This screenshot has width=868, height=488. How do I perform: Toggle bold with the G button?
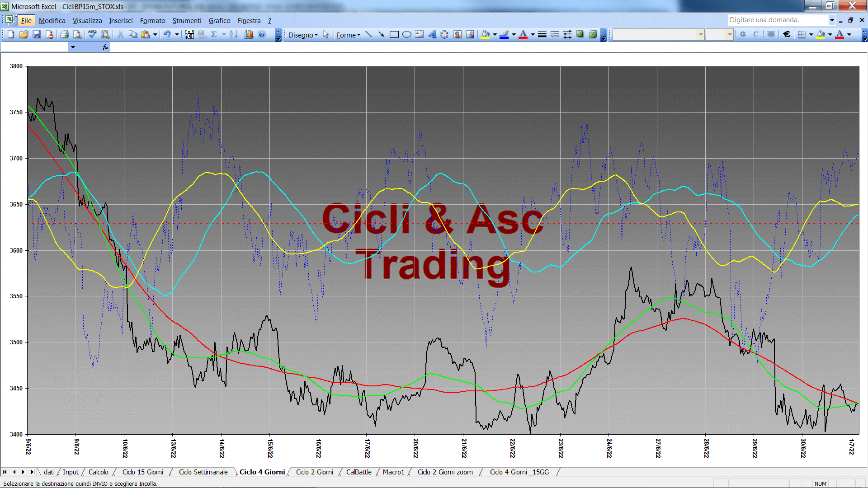point(743,34)
